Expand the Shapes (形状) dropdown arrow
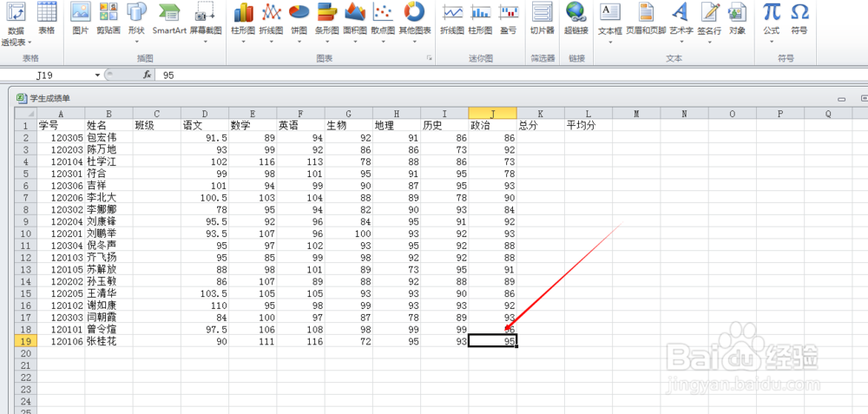Image resolution: width=868 pixels, height=414 pixels. 136,41
